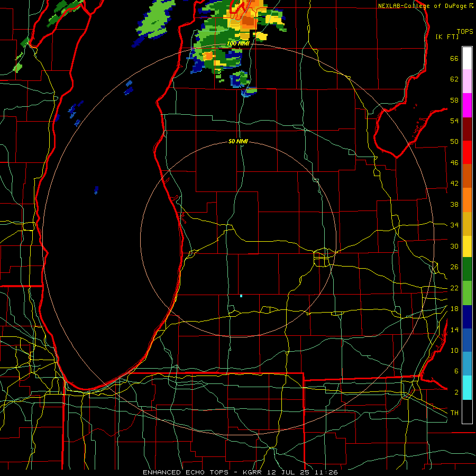476x476 pixels.
Task: Select the bright orange legend swatch
Action: 467,200
